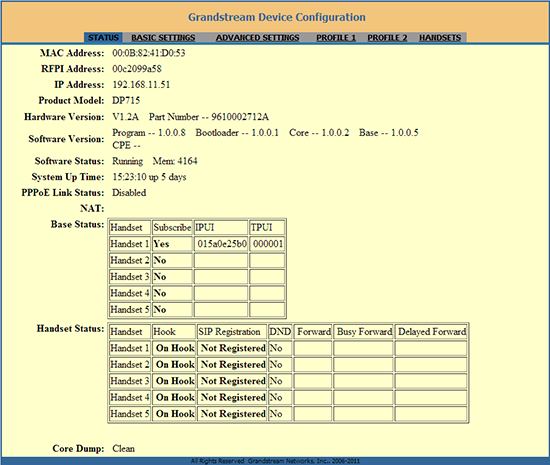The image size is (550, 465).
Task: Click the copyright footer text
Action: click(275, 461)
